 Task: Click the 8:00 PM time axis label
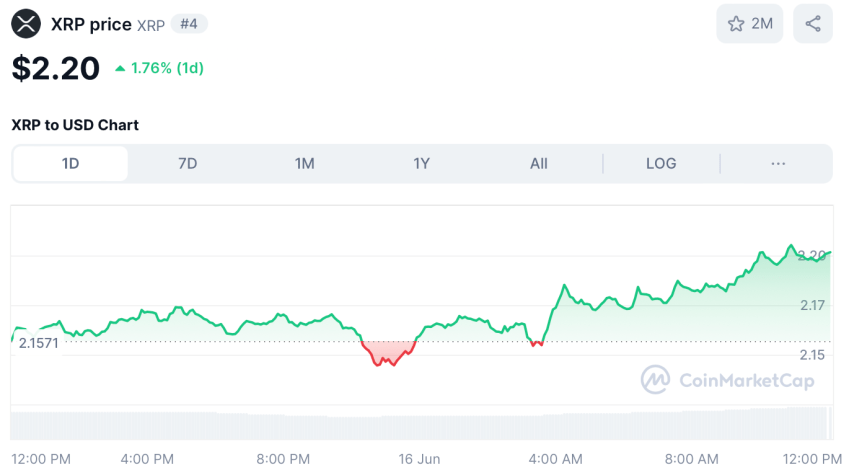point(283,459)
